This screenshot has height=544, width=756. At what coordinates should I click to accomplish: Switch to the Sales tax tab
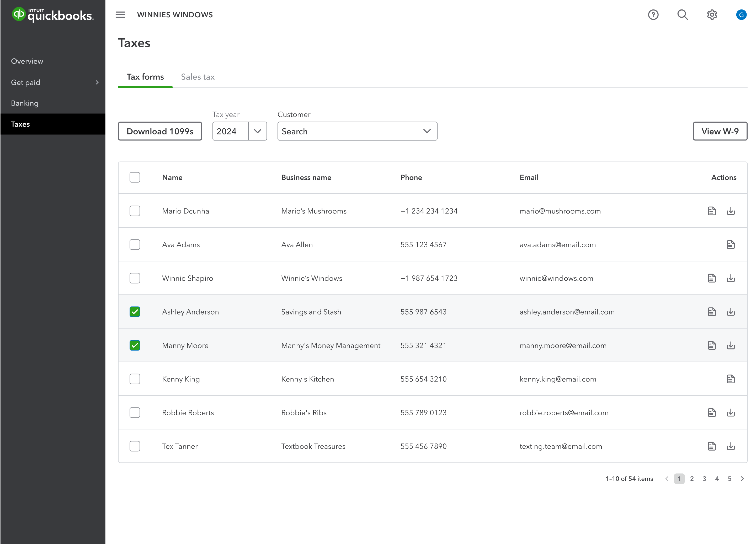tap(198, 77)
